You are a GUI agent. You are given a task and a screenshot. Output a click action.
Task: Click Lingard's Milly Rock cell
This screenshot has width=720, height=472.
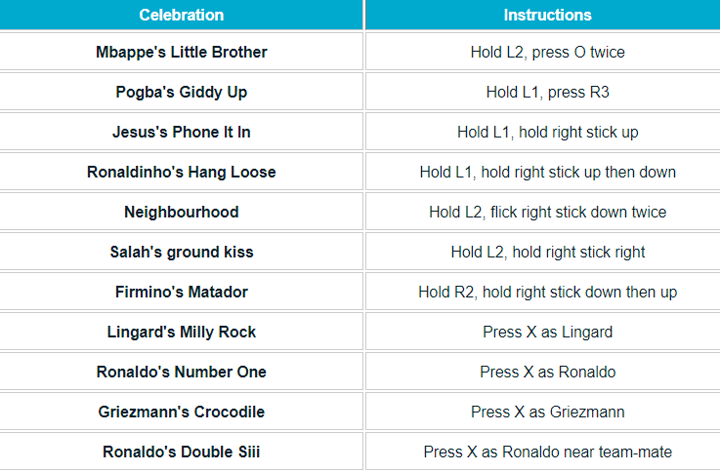point(181,332)
